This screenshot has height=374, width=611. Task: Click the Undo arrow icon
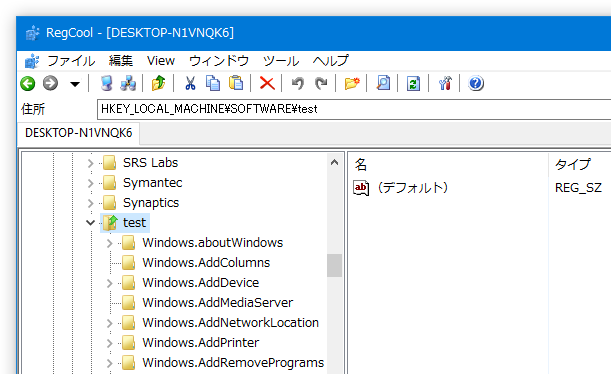tap(298, 83)
